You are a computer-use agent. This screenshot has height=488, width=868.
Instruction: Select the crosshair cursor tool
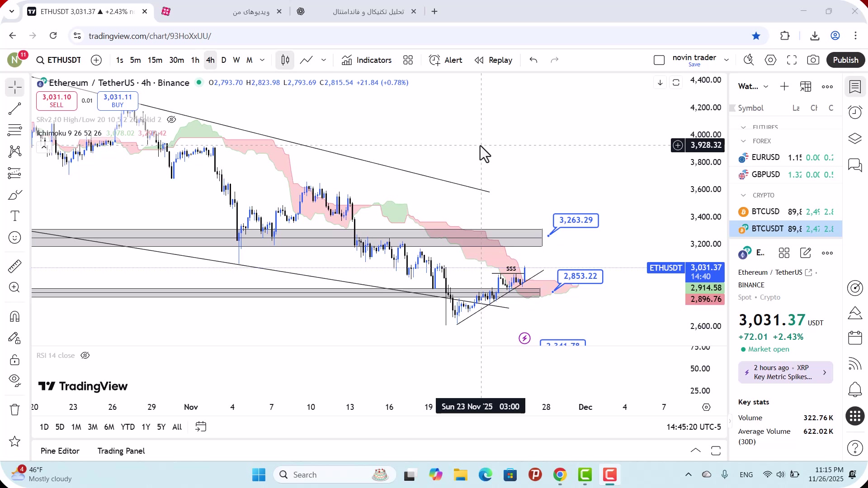[x=14, y=87]
